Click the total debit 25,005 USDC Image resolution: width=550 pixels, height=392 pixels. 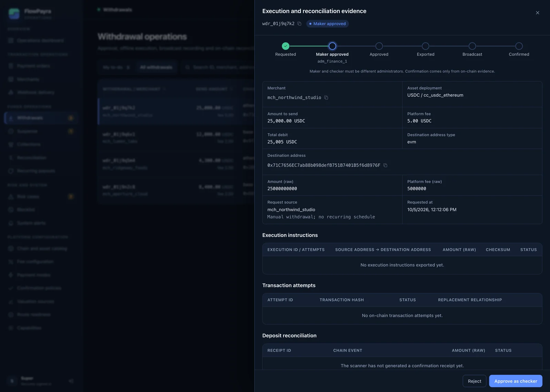[x=282, y=142]
